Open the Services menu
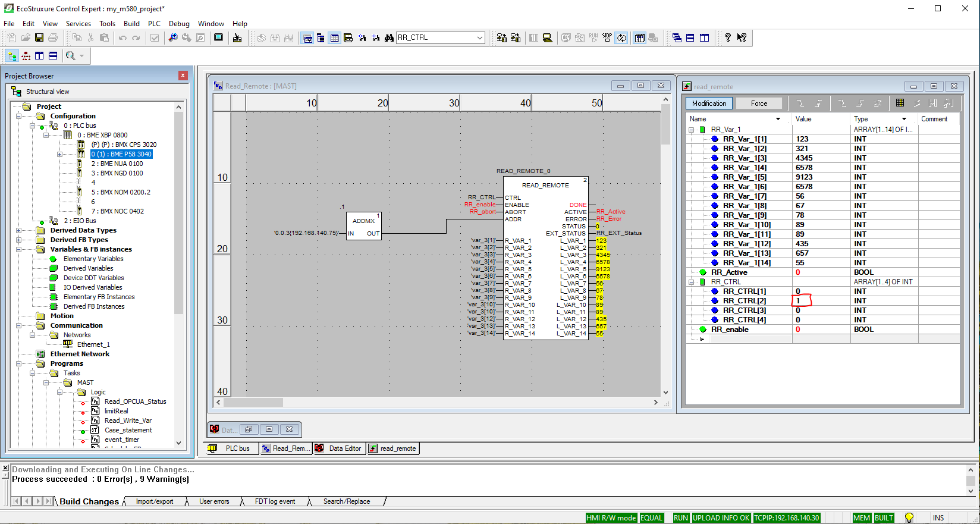Viewport: 980px width, 524px height. pyautogui.click(x=78, y=24)
